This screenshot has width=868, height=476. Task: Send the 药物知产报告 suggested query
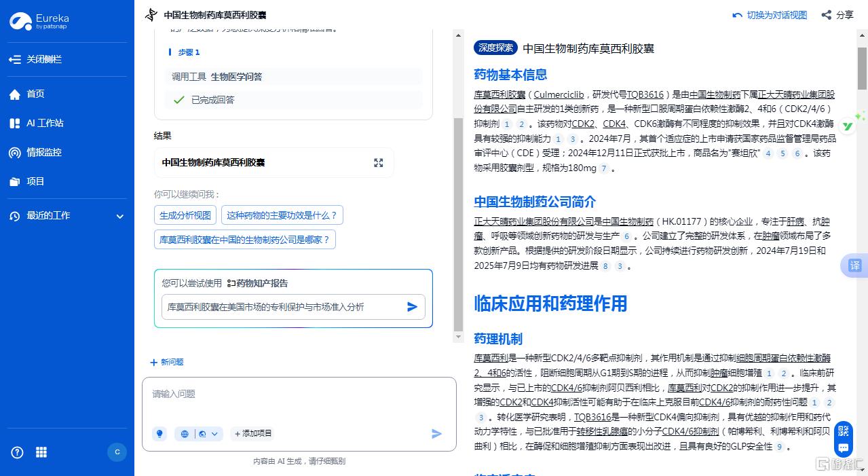(412, 307)
